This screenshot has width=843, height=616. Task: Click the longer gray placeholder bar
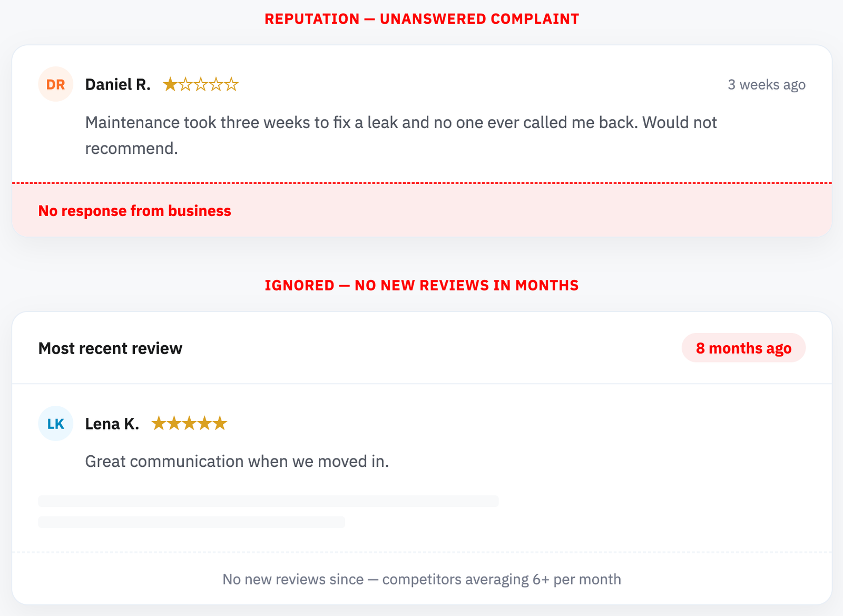point(268,501)
